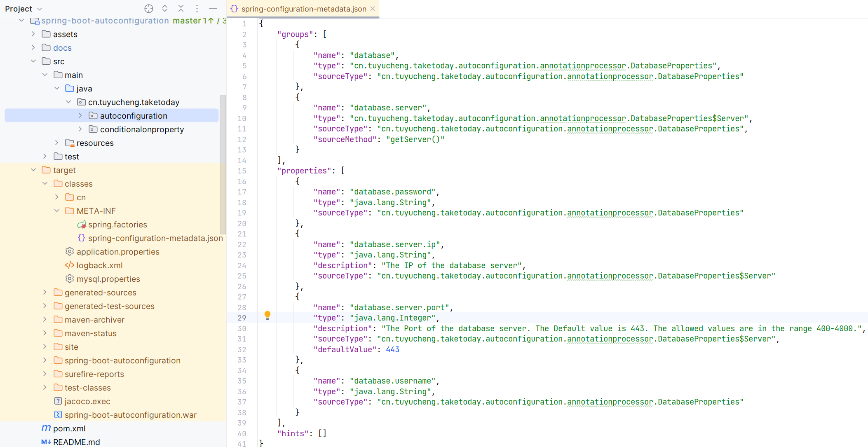This screenshot has height=447, width=868.
Task: Select the spring-boot-autoconfiguration folder under target
Action: click(x=122, y=360)
